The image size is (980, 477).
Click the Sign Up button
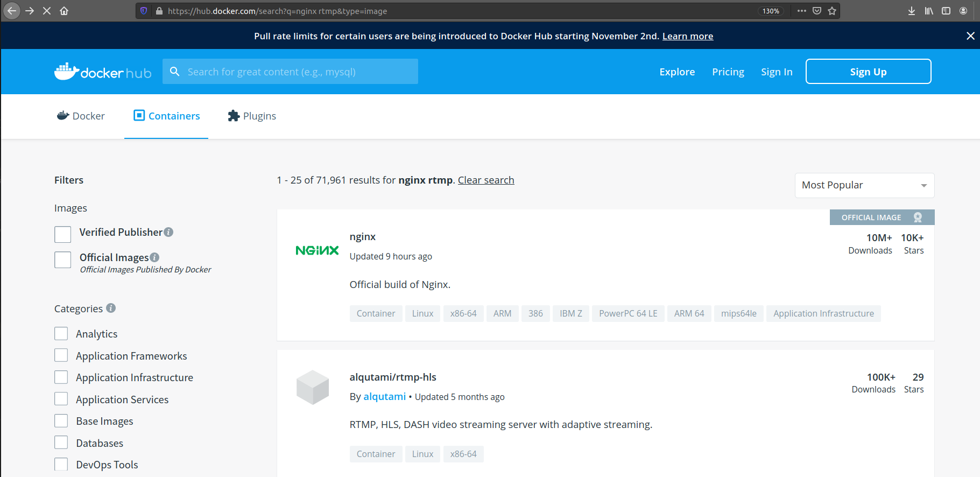click(x=868, y=71)
